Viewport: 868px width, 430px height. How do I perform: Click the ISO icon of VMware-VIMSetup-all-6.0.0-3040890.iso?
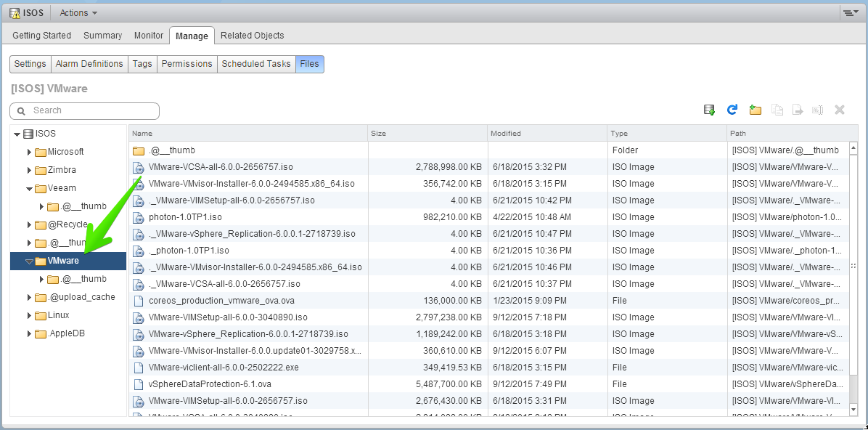coord(139,317)
